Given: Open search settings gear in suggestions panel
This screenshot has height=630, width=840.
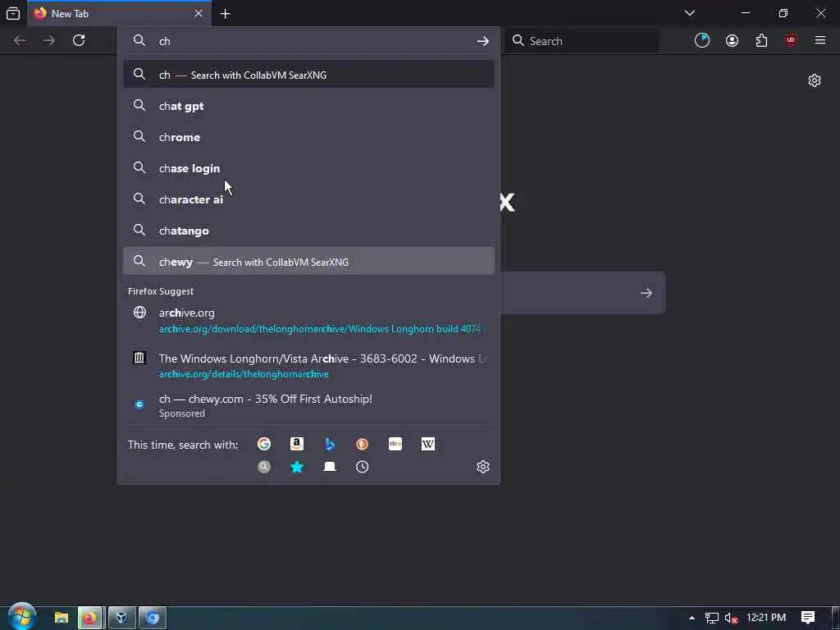Looking at the screenshot, I should pyautogui.click(x=483, y=467).
